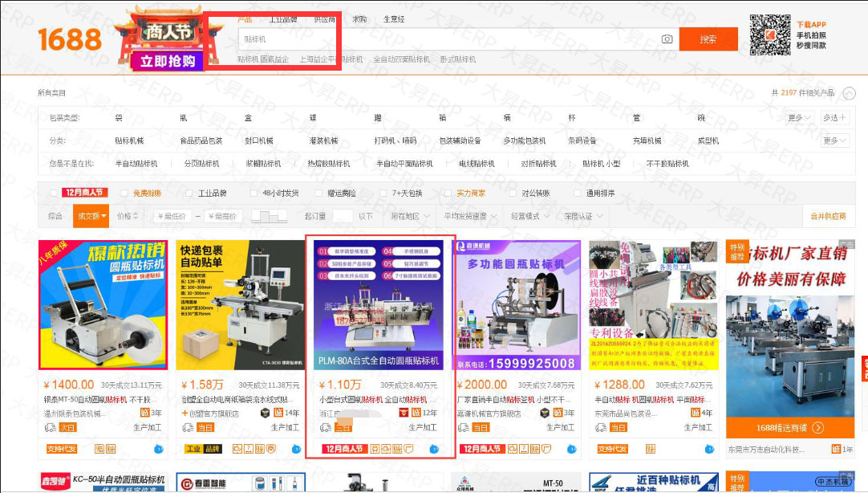Open the 快递包裹自动贴单 product image

[240, 305]
